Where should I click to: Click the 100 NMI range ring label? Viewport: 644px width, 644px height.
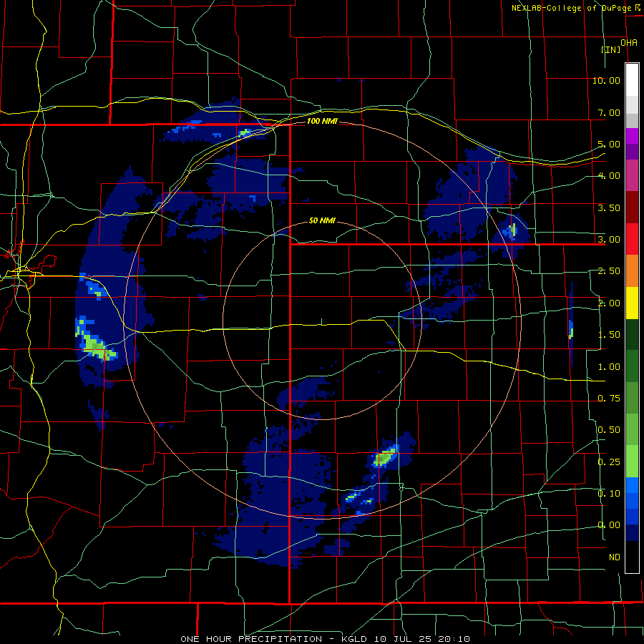click(322, 121)
